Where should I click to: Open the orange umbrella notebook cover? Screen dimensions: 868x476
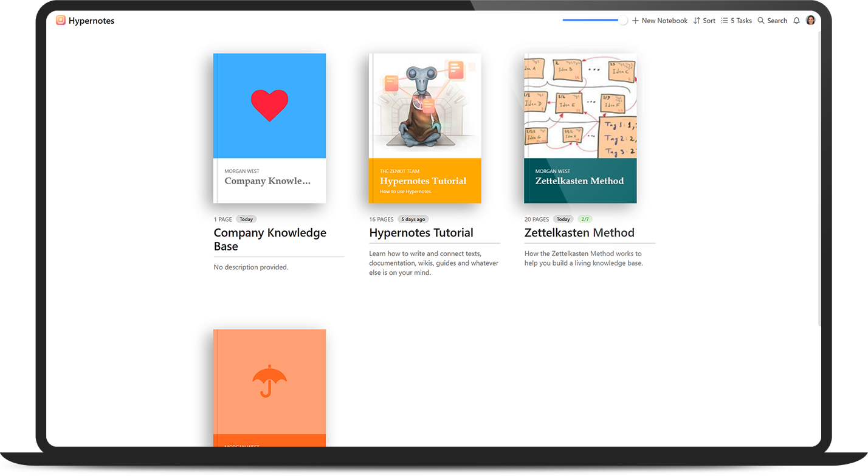coord(269,388)
